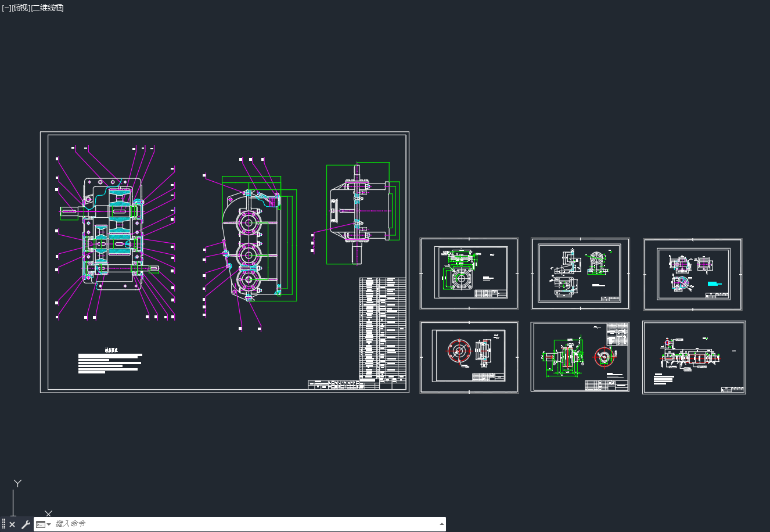Grab the command line grip handle
Screen dimensions: 770x532
[x=3, y=524]
